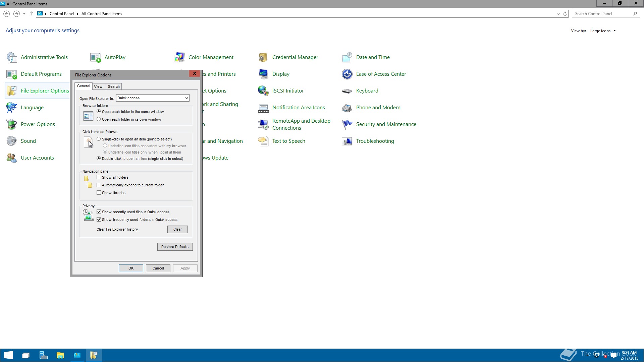Image resolution: width=644 pixels, height=362 pixels.
Task: Select Double-click to open an item
Action: coord(99,159)
